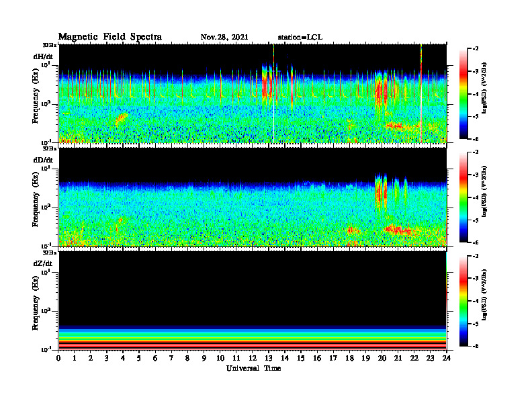This screenshot has width=532, height=411.
Task: Click hour 6 on the time axis
Action: [x=155, y=359]
